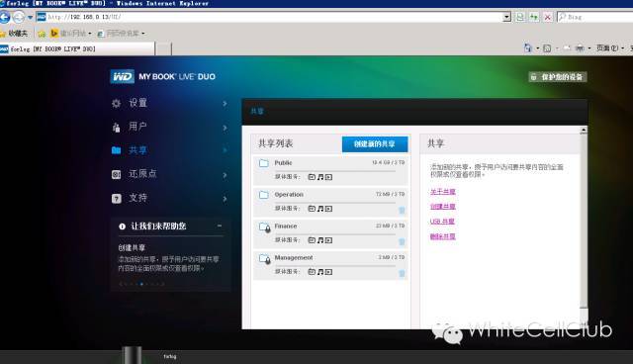Expand the chevron next to 支持
This screenshot has height=364, width=633.
click(x=225, y=199)
